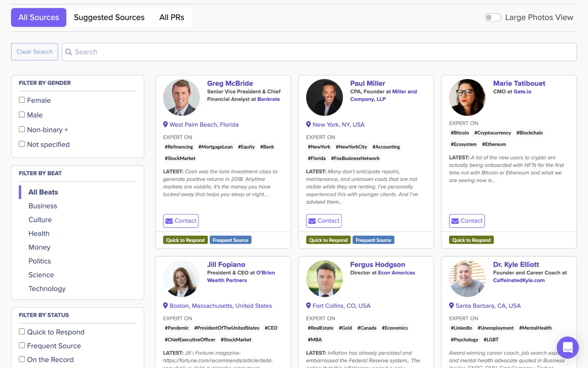Click Fergus Hodgson's location pin icon
The width and height of the screenshot is (588, 368).
(x=308, y=306)
